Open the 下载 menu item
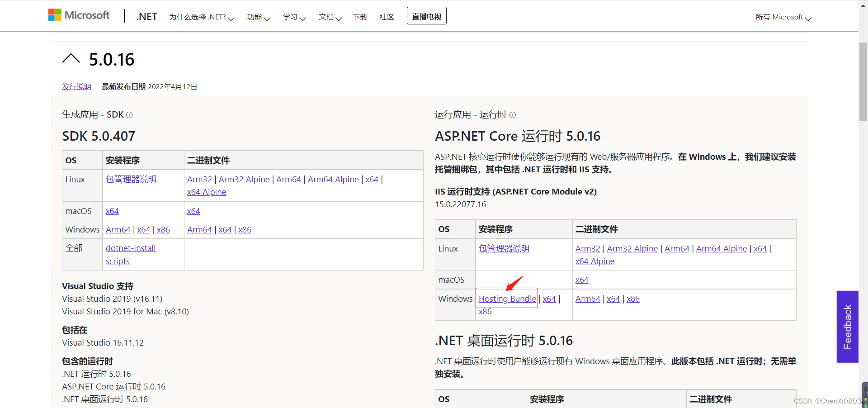Viewport: 868px width, 408px height. (360, 17)
